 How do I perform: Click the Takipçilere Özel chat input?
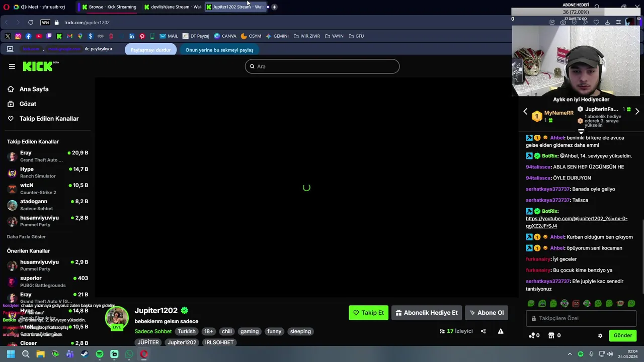point(581,318)
